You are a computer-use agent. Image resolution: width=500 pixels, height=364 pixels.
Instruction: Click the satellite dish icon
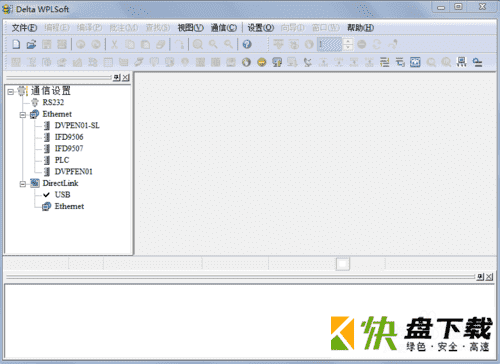tap(308, 62)
